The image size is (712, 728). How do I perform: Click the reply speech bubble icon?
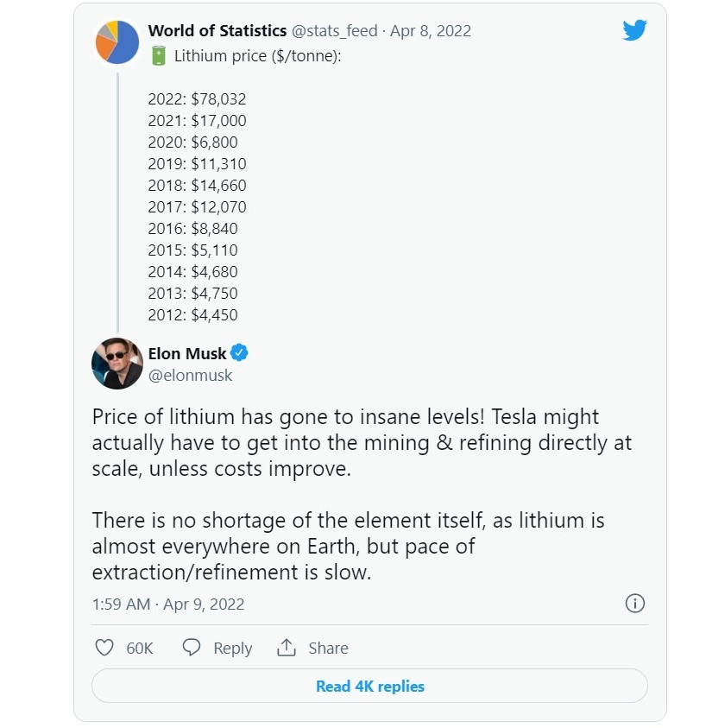192,648
